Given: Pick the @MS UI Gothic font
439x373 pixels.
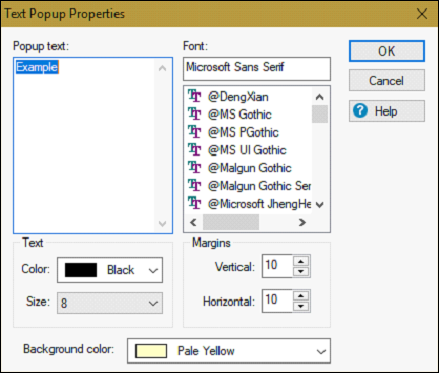Looking at the screenshot, I should pyautogui.click(x=249, y=150).
